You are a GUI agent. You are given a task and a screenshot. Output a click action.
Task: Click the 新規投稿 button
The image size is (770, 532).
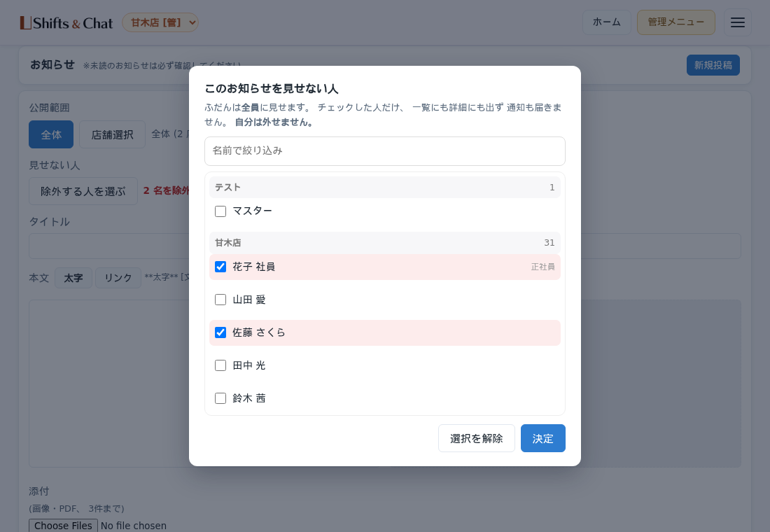(x=713, y=65)
